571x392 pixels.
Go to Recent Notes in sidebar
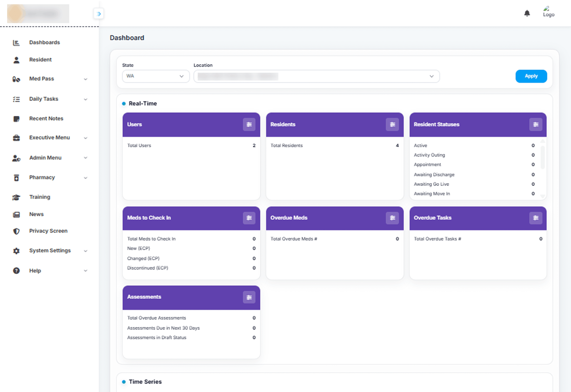[46, 118]
